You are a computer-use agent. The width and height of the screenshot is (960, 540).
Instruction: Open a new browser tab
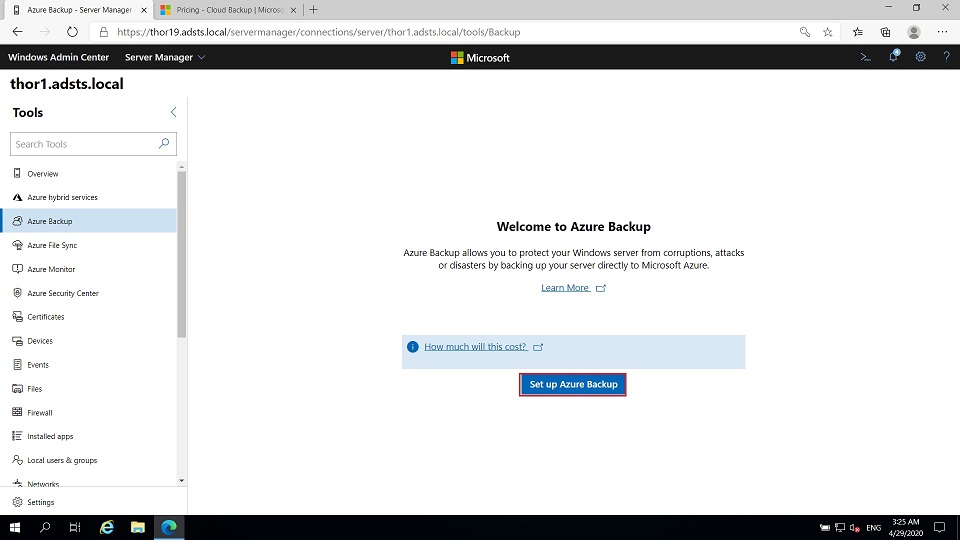pyautogui.click(x=313, y=10)
